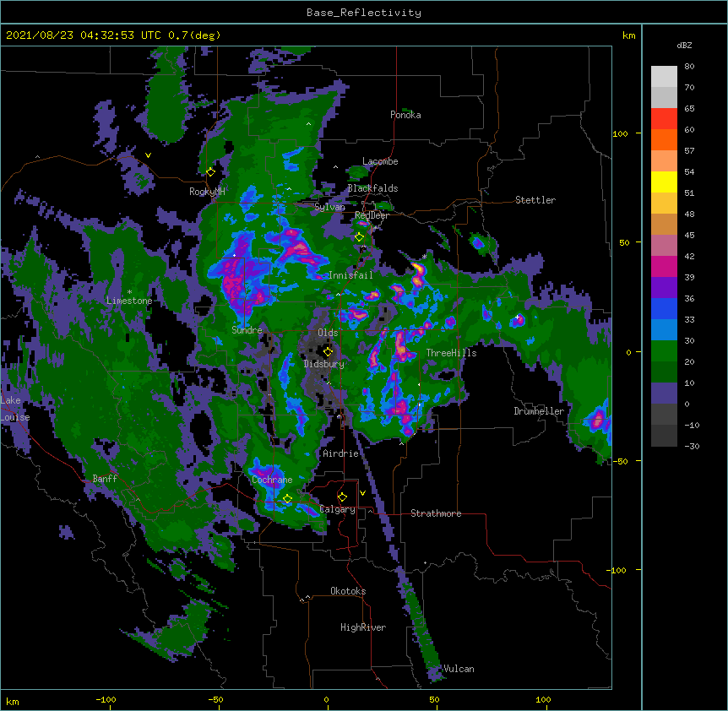The width and height of the screenshot is (728, 711).
Task: Click the yellow diamond marker above Calgary
Action: [342, 497]
